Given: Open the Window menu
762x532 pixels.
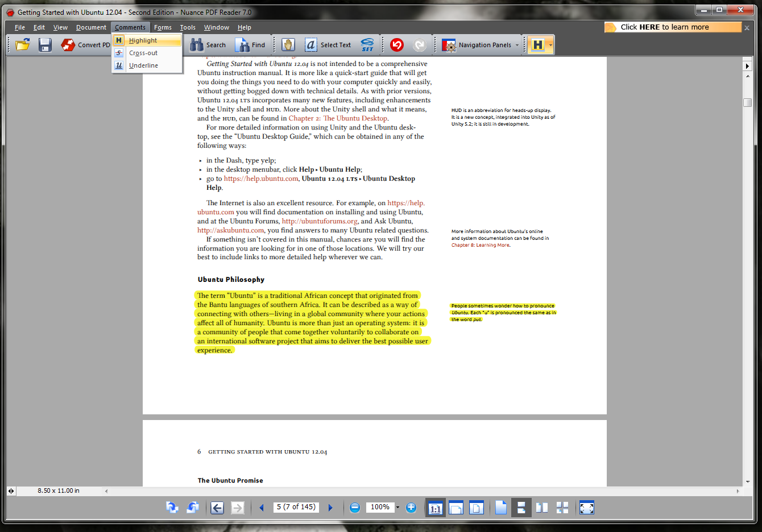Looking at the screenshot, I should click(217, 27).
